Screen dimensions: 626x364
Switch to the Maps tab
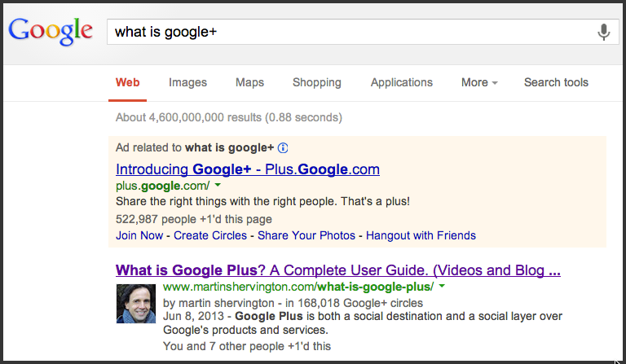coord(249,82)
